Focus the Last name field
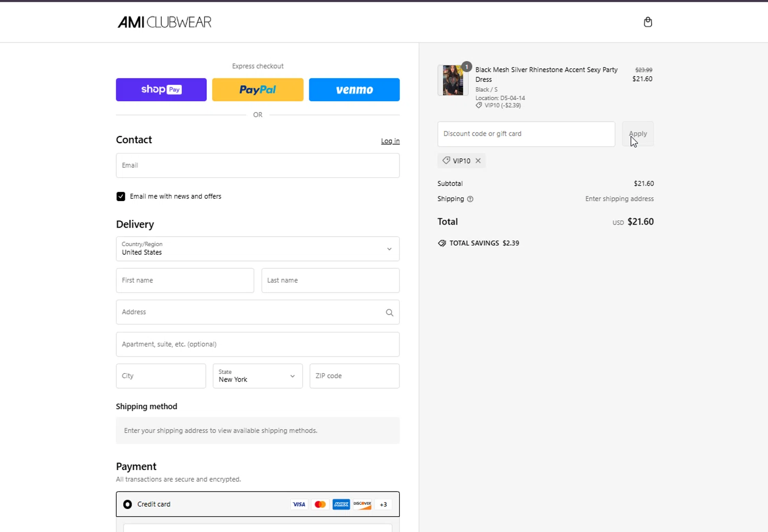This screenshot has height=532, width=768. 330,281
